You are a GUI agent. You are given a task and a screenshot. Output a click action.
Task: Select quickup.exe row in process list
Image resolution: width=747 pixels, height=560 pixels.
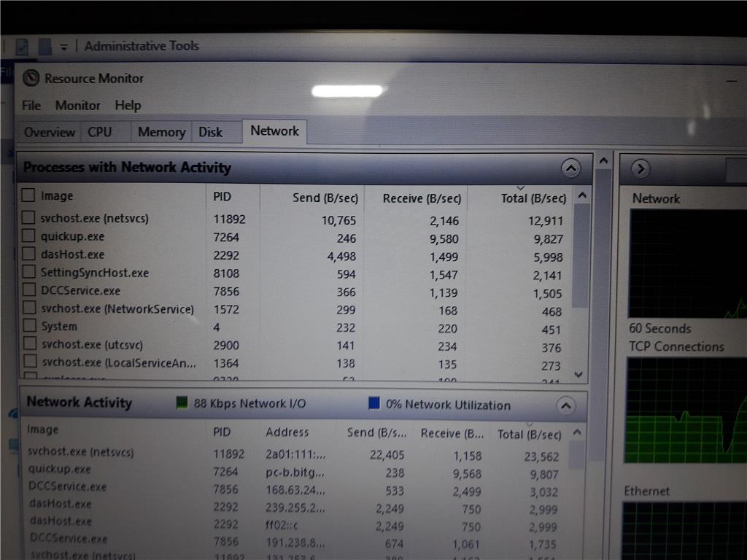point(72,236)
